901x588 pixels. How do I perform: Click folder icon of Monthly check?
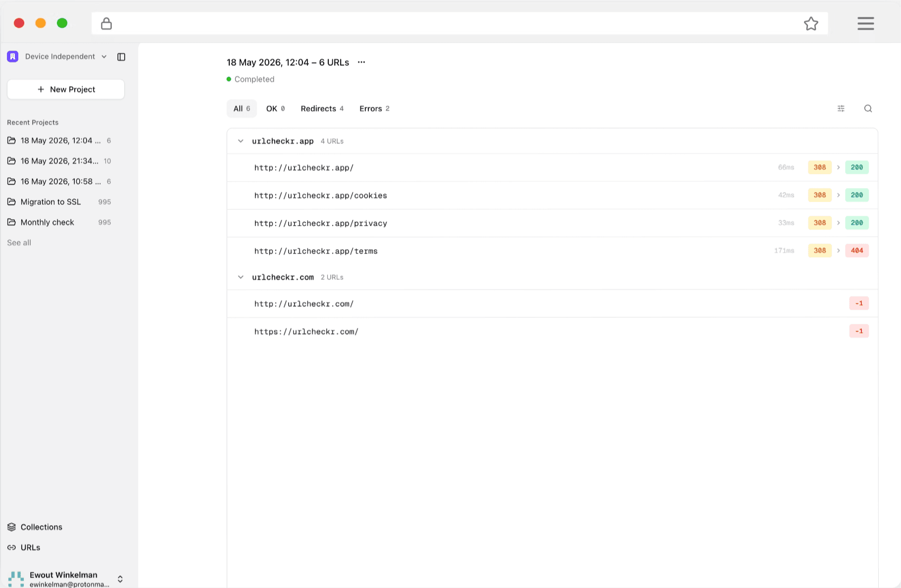pyautogui.click(x=11, y=222)
